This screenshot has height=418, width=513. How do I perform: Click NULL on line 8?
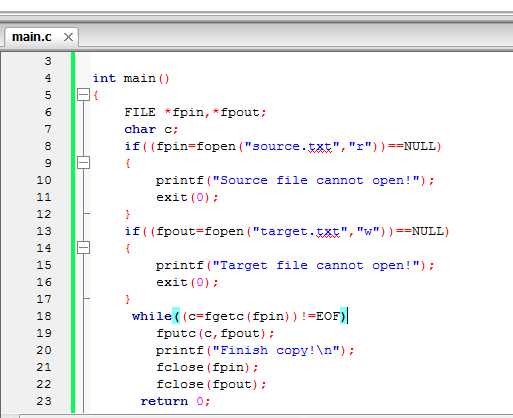tap(420, 146)
